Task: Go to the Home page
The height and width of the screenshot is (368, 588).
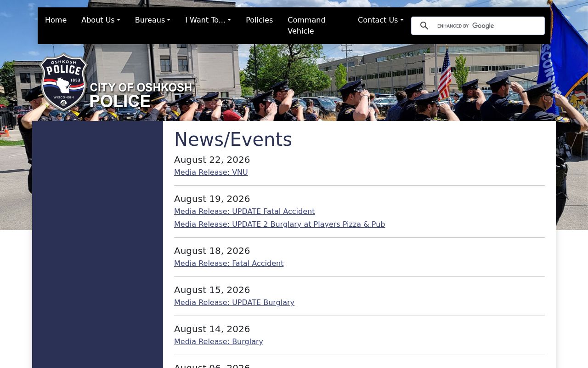Action: click(x=56, y=20)
